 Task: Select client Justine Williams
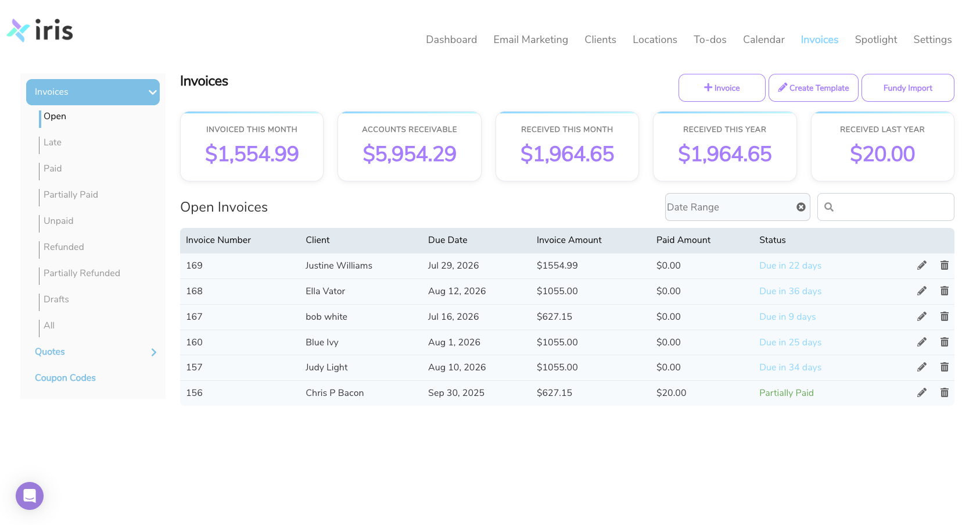[339, 266]
